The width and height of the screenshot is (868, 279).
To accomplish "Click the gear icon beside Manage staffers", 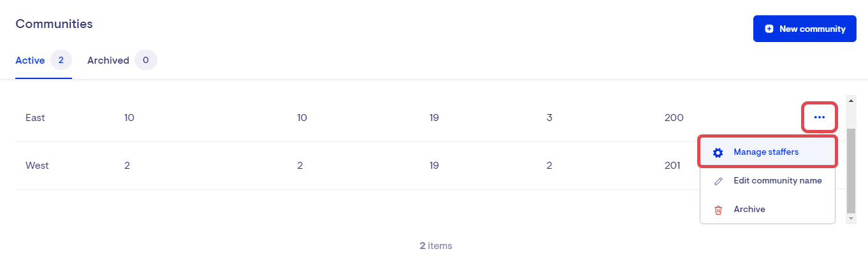I will pyautogui.click(x=718, y=152).
